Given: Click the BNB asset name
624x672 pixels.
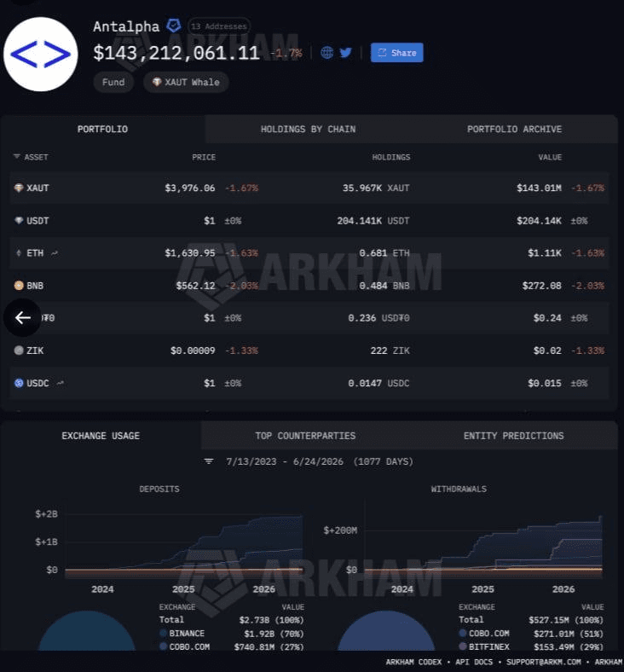Looking at the screenshot, I should (35, 286).
